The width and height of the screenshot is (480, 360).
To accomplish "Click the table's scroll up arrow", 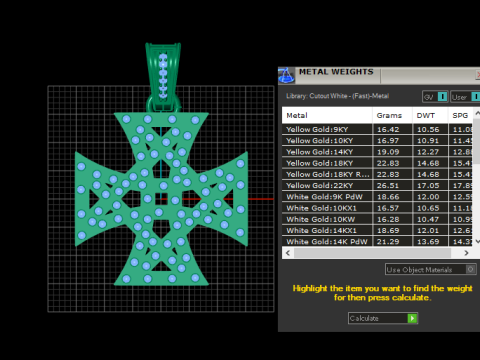I will pyautogui.click(x=477, y=113).
